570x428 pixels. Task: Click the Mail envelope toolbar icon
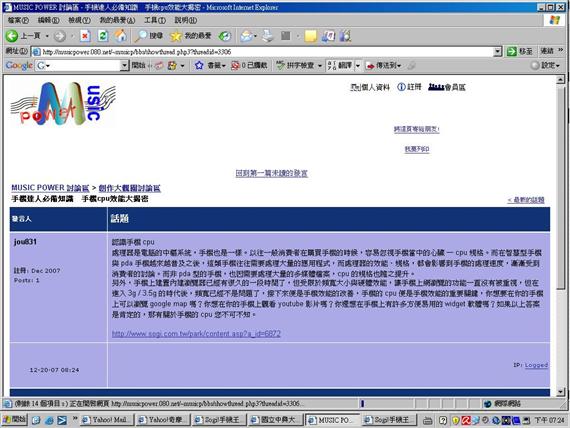point(246,36)
